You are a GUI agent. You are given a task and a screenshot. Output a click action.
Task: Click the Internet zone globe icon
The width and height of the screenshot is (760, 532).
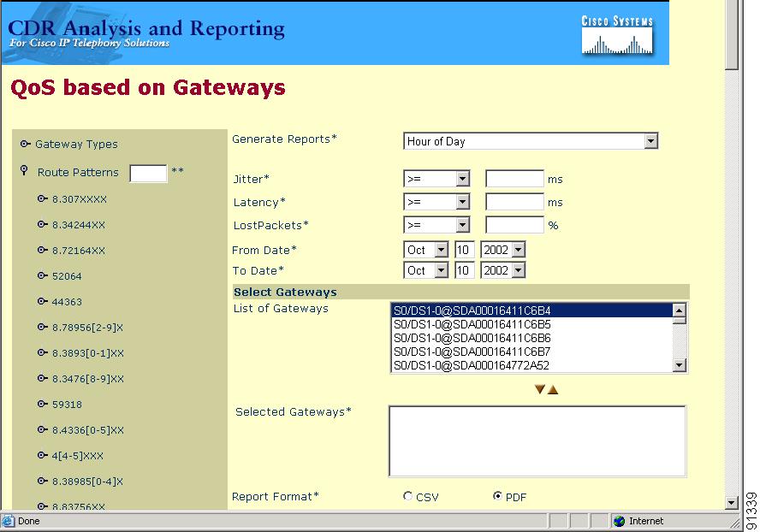point(619,522)
